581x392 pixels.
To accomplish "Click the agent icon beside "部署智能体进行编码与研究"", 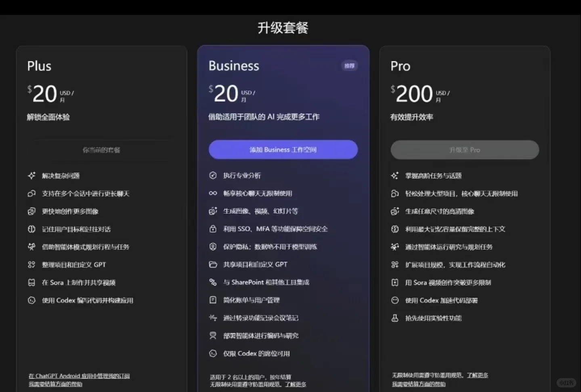I will click(213, 336).
